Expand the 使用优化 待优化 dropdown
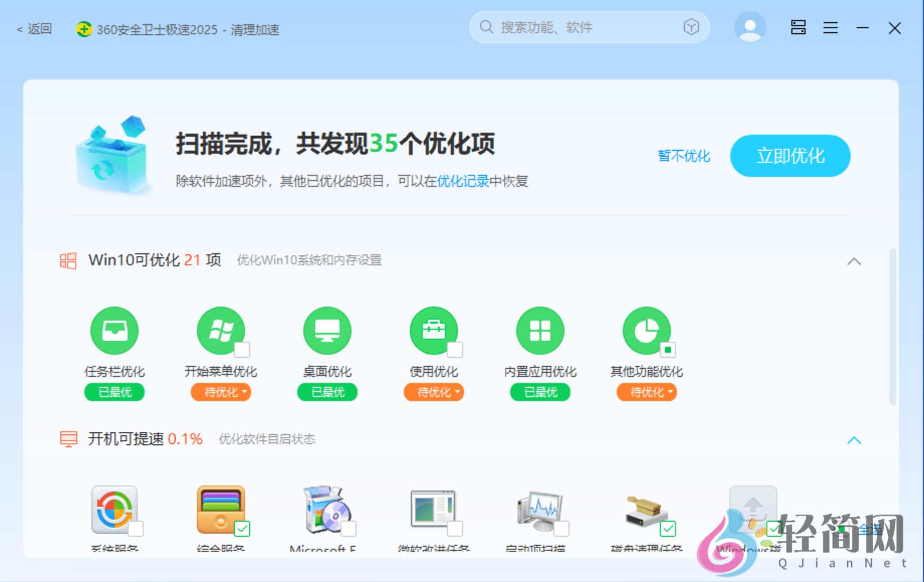Image resolution: width=924 pixels, height=582 pixels. tap(456, 392)
